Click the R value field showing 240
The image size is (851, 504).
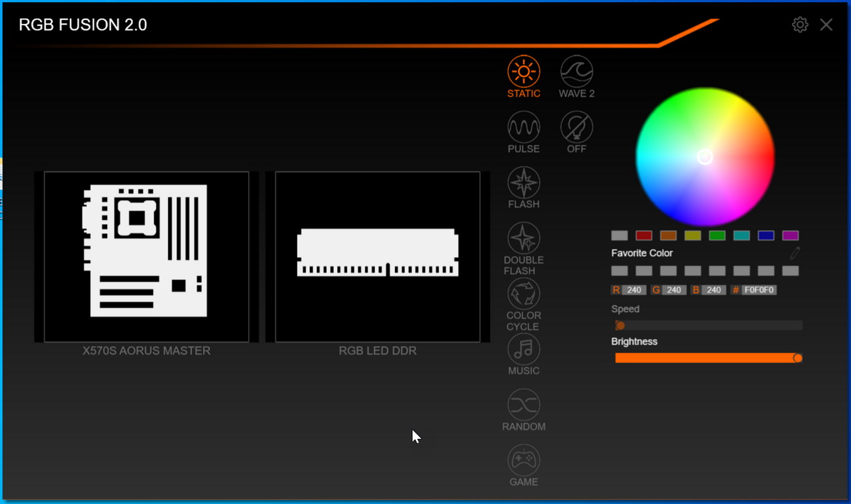(x=634, y=290)
